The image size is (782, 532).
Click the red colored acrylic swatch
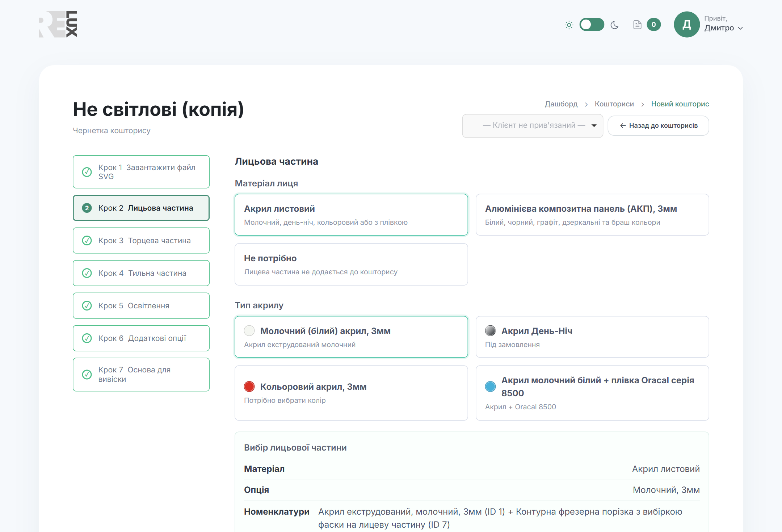click(249, 387)
